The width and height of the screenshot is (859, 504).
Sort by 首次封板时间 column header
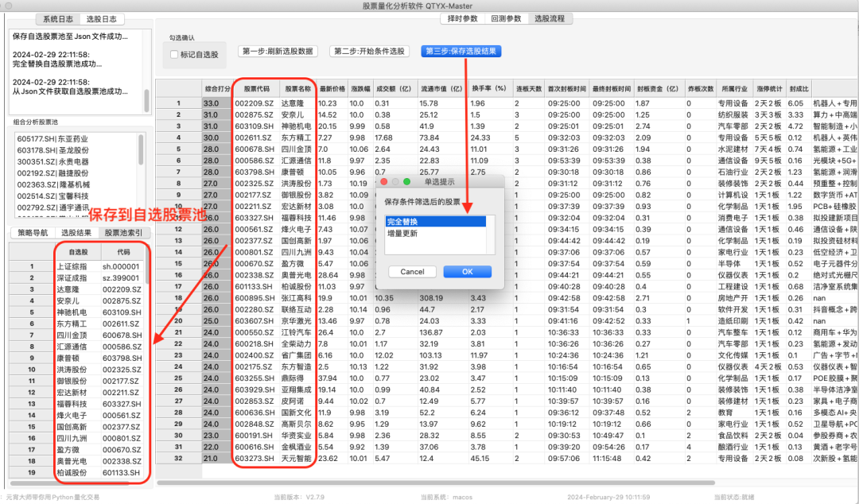coord(567,88)
